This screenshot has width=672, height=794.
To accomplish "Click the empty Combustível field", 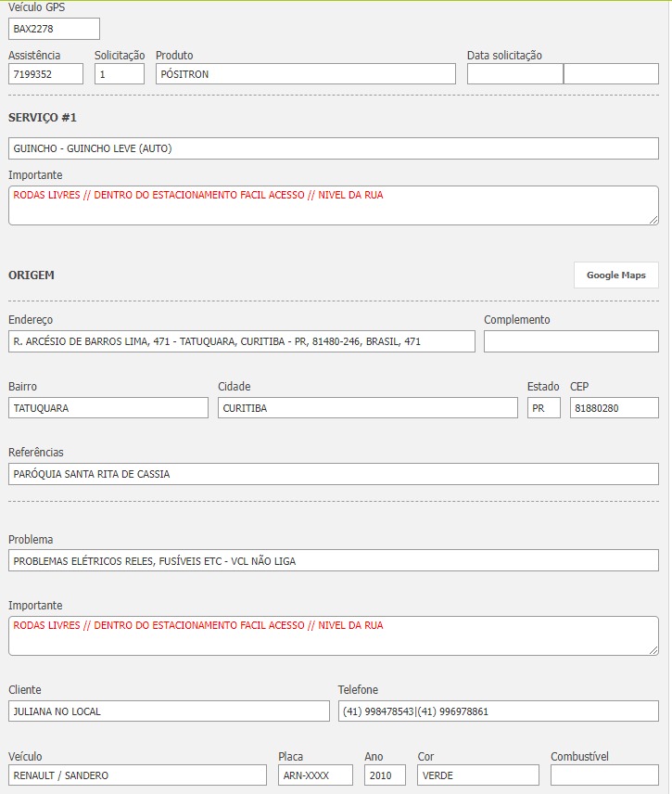I will point(604,775).
